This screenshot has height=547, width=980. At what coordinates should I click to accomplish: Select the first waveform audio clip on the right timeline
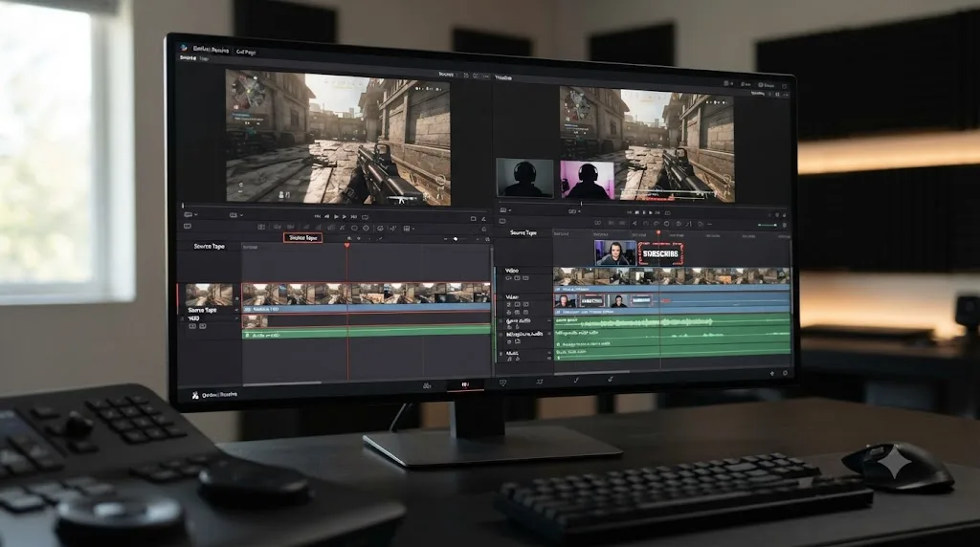tap(672, 322)
